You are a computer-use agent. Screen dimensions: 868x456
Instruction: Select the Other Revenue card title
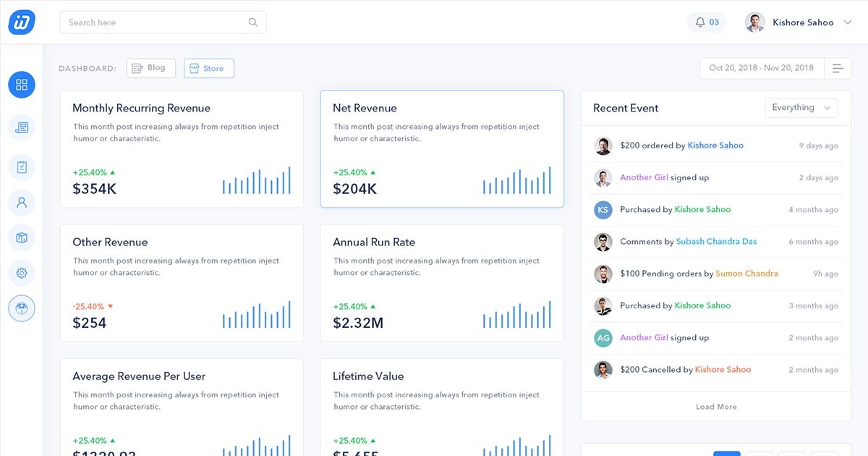[x=110, y=242]
